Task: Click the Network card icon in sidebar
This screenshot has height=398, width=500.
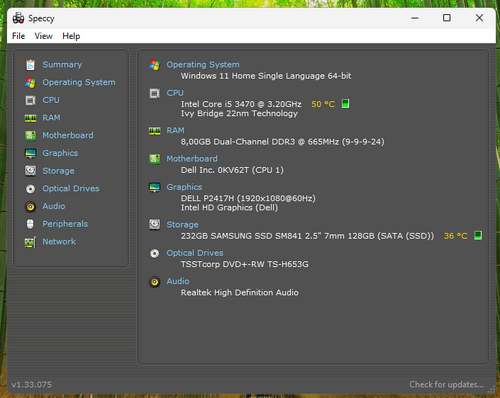Action: coord(30,242)
